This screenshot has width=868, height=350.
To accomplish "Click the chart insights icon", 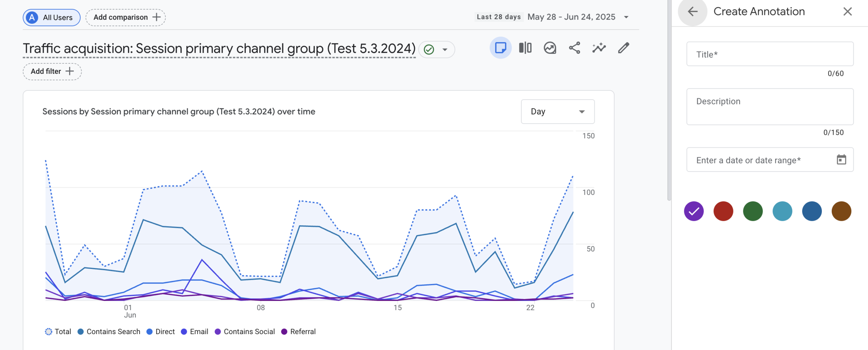I will (x=550, y=48).
